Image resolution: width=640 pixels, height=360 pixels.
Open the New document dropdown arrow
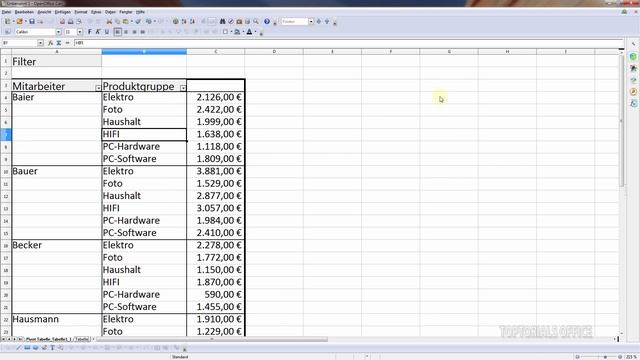pos(13,21)
